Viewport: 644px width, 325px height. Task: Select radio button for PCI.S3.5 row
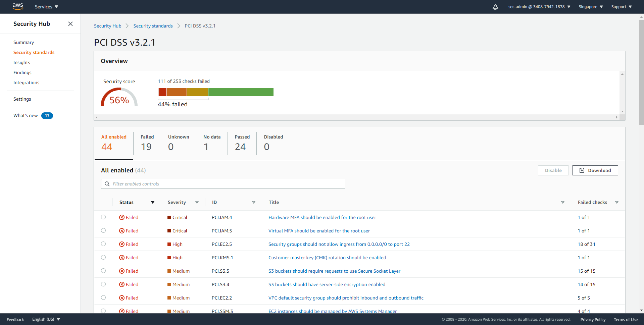point(103,271)
